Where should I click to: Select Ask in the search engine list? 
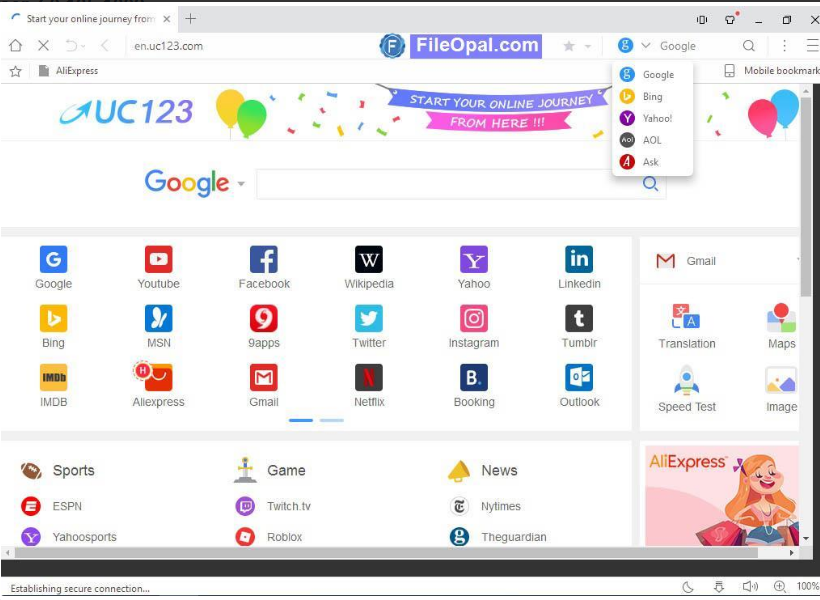click(x=652, y=162)
